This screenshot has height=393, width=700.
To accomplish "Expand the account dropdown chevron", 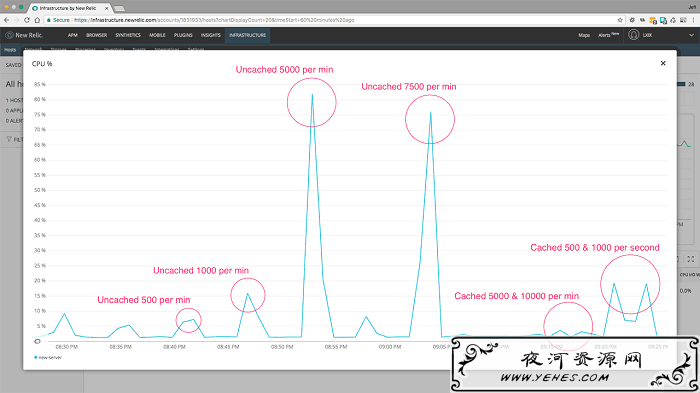I will pos(691,35).
